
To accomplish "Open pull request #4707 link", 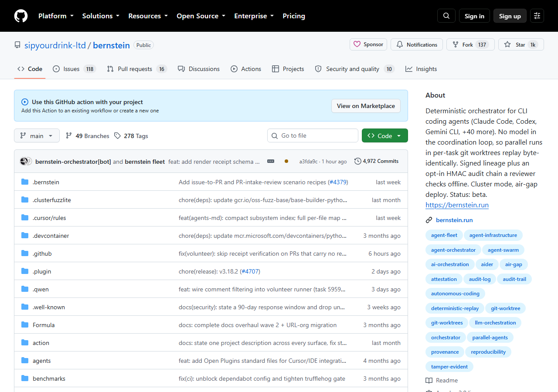I will pos(250,271).
